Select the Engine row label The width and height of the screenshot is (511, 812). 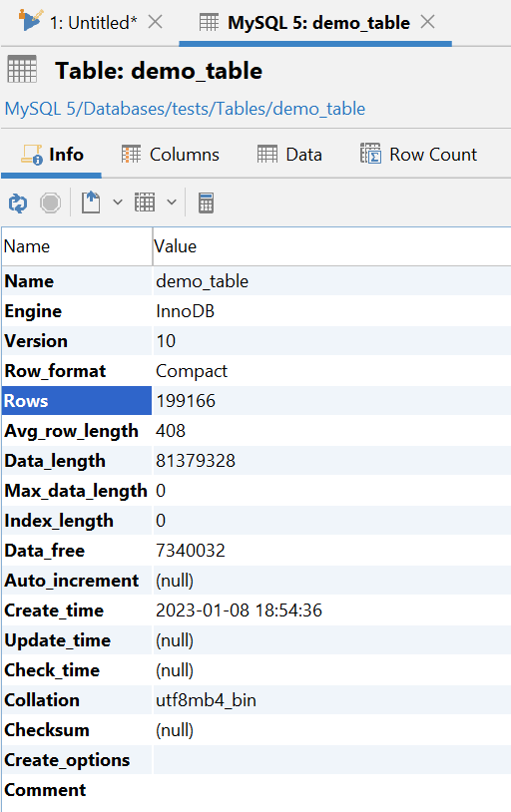[33, 311]
